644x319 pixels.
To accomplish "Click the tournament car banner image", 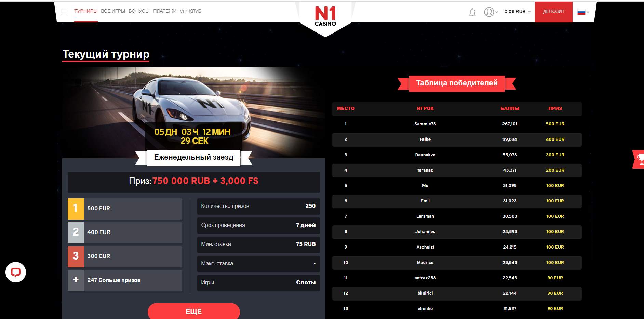I will (193, 99).
